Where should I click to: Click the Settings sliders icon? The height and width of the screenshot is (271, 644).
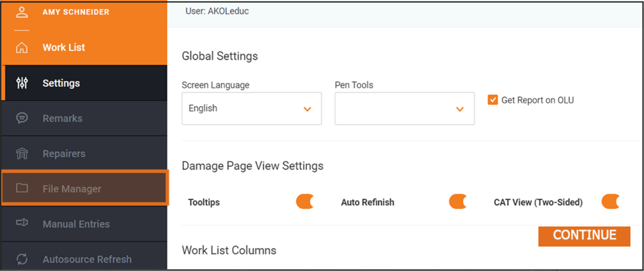point(21,83)
